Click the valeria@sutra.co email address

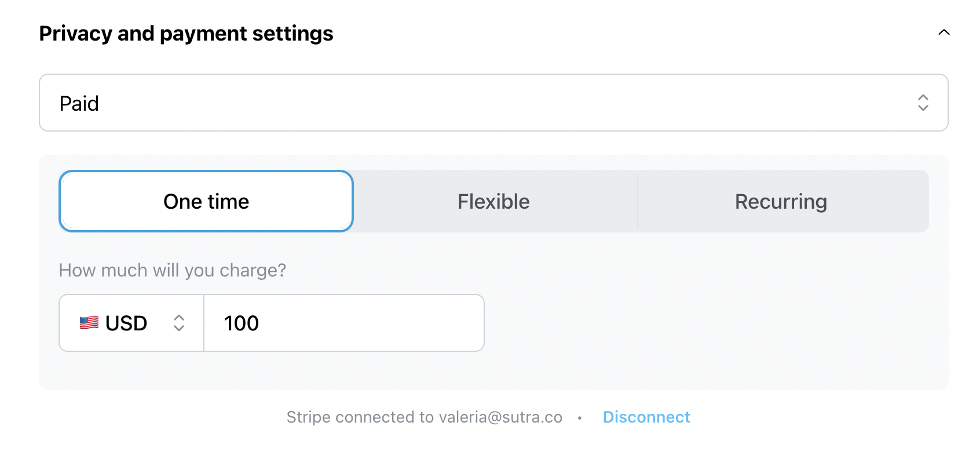[x=500, y=417]
